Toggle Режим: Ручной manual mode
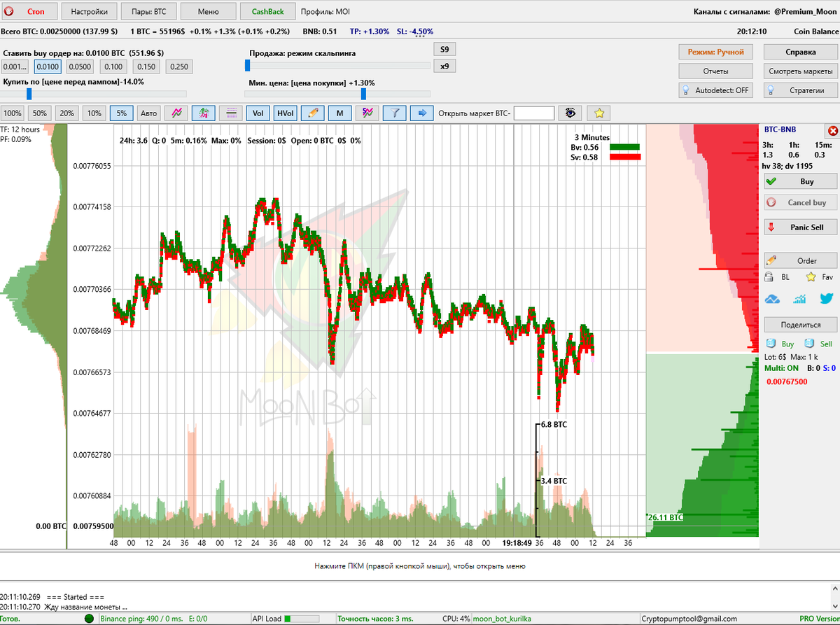This screenshot has height=625, width=840. click(716, 52)
